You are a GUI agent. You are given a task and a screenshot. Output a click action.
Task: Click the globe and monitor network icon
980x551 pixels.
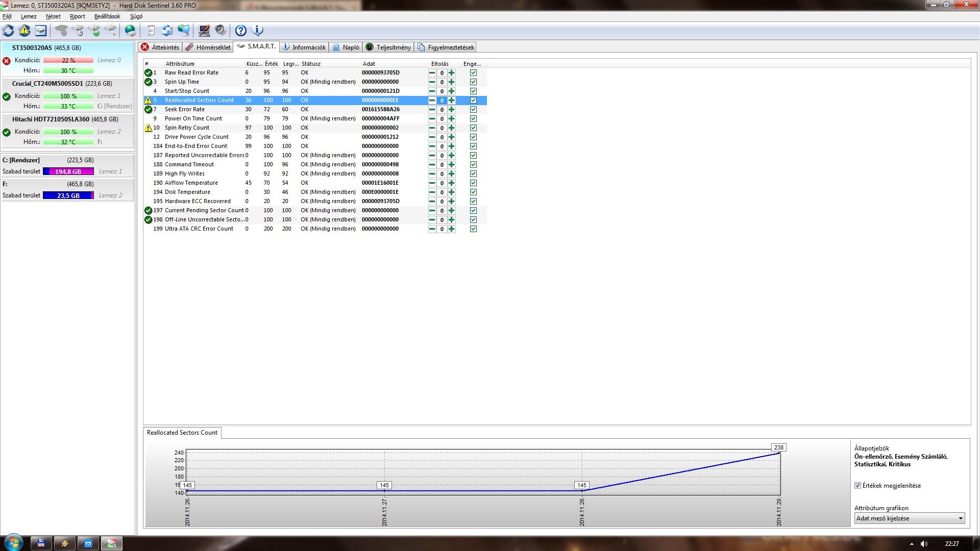[184, 31]
